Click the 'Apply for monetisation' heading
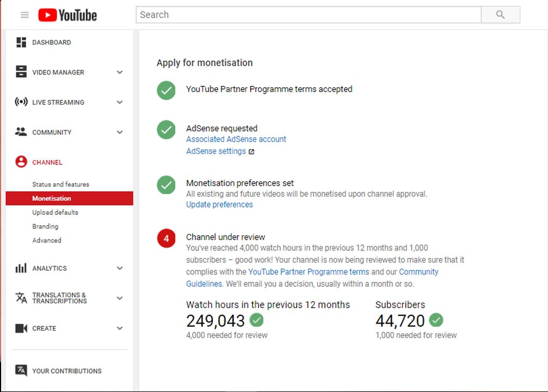 pos(205,63)
